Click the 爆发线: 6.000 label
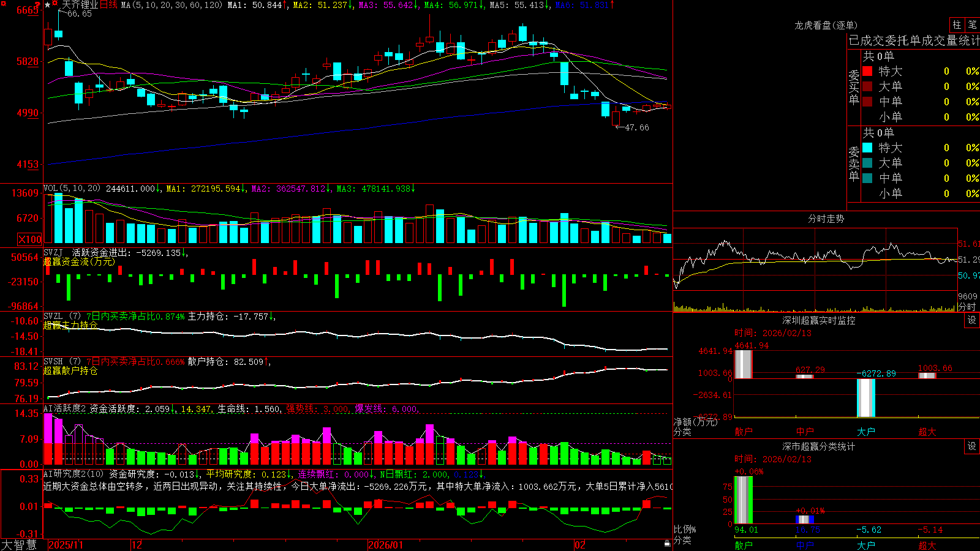The image size is (980, 551). (386, 409)
